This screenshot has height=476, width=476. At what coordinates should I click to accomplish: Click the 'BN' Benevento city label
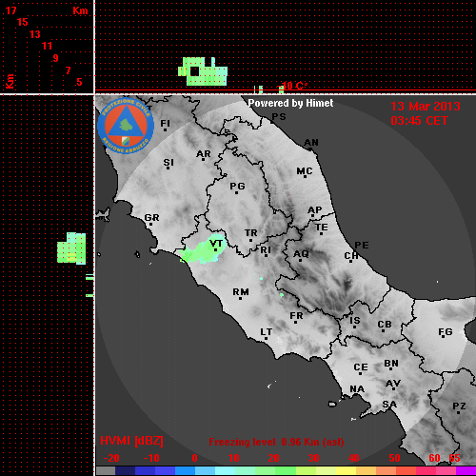tap(391, 363)
